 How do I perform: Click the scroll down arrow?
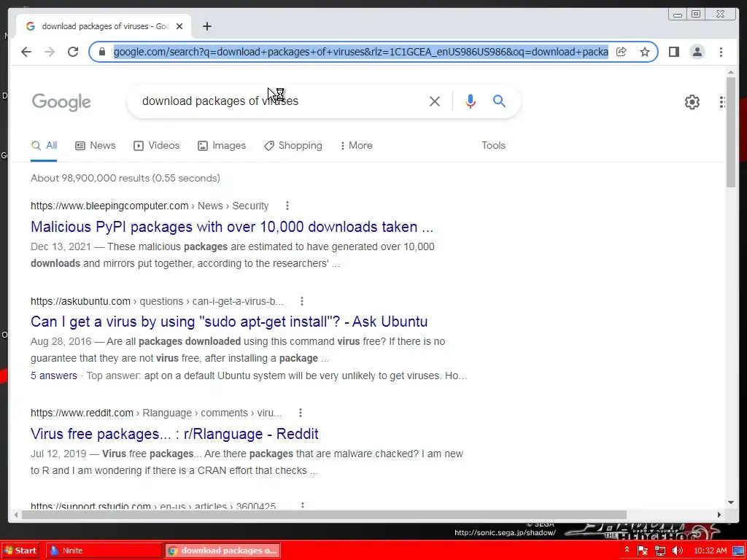tap(731, 502)
